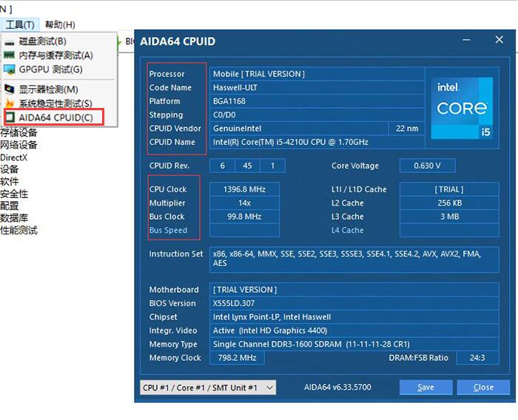Click the i5-4210U CPUID Name value
The width and height of the screenshot is (518, 420).
(317, 142)
